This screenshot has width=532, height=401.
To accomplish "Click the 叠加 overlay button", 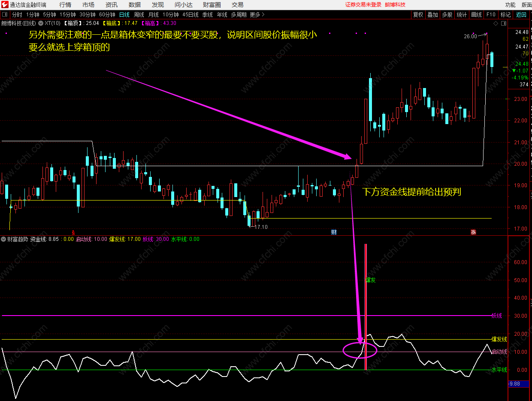I will 432,15.
